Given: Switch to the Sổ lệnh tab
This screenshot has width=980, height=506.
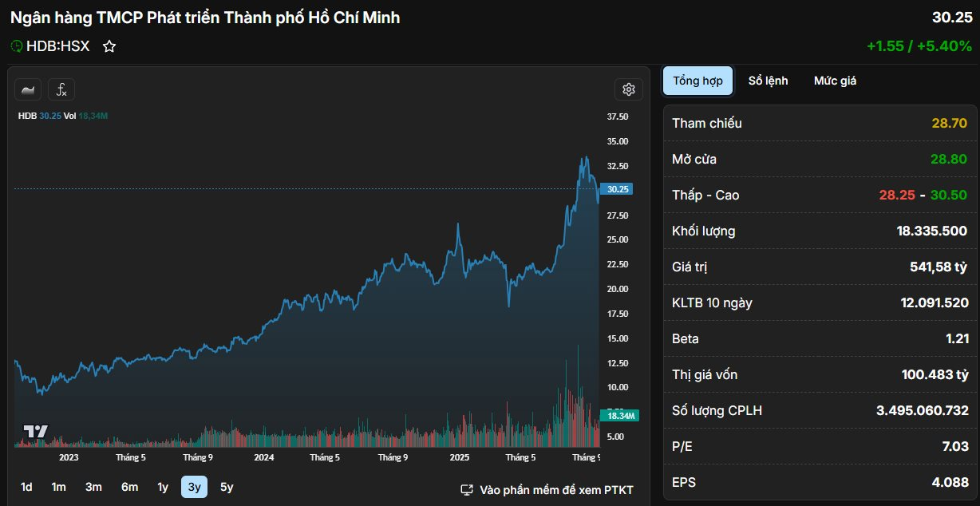Looking at the screenshot, I should pyautogui.click(x=769, y=81).
